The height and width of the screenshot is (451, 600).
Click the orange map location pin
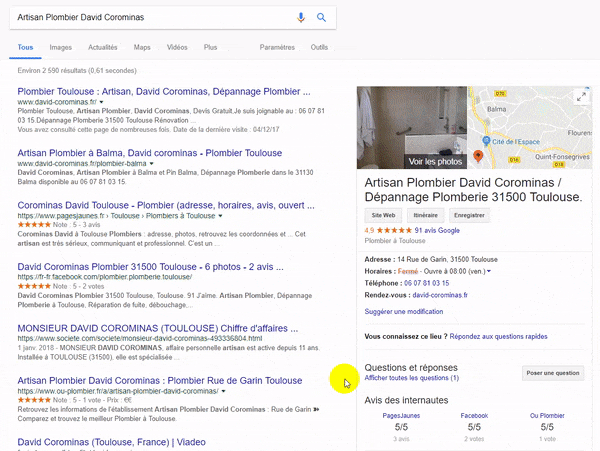point(478,156)
